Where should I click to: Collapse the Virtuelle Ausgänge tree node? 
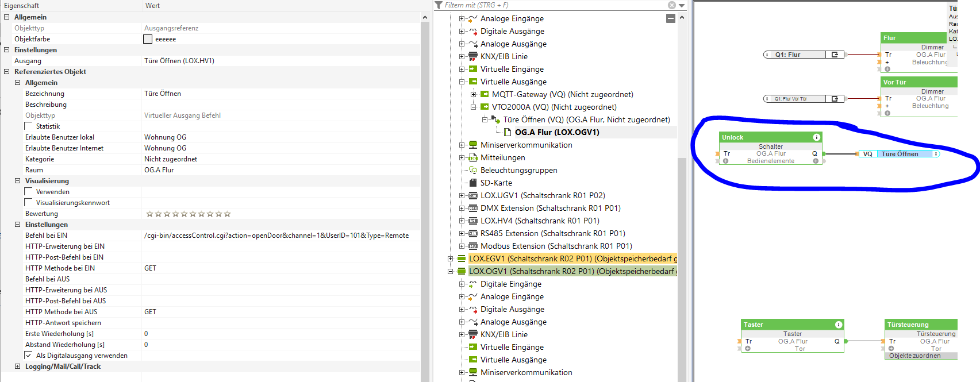pos(462,82)
